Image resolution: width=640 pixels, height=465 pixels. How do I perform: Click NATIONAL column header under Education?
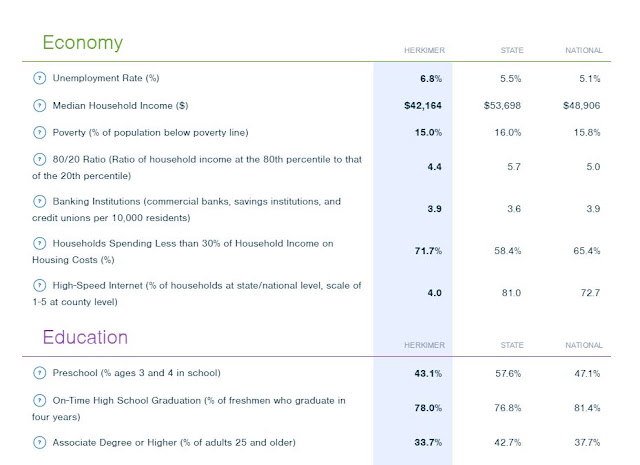coord(584,345)
